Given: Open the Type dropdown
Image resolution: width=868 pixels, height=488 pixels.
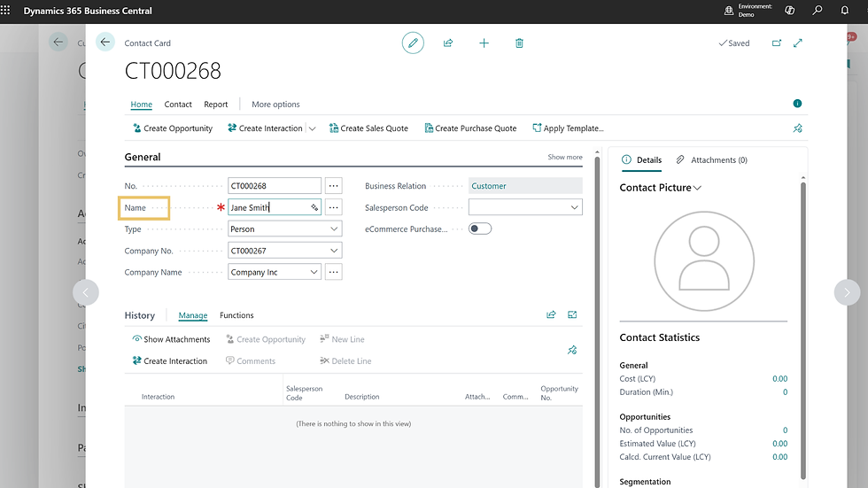Looking at the screenshot, I should (334, 229).
